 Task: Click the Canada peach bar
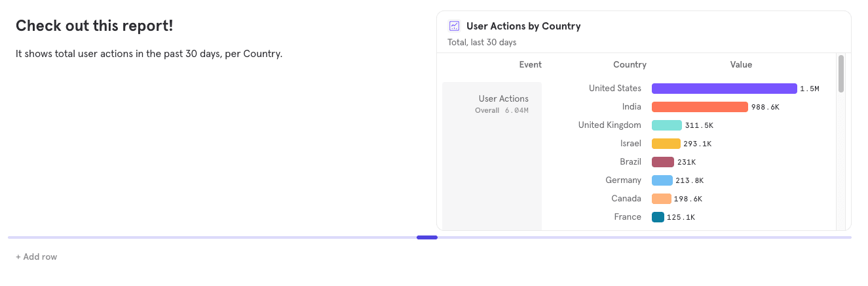click(661, 199)
